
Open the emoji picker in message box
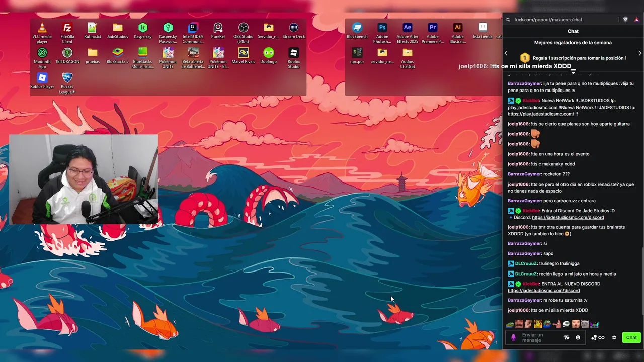(578, 337)
